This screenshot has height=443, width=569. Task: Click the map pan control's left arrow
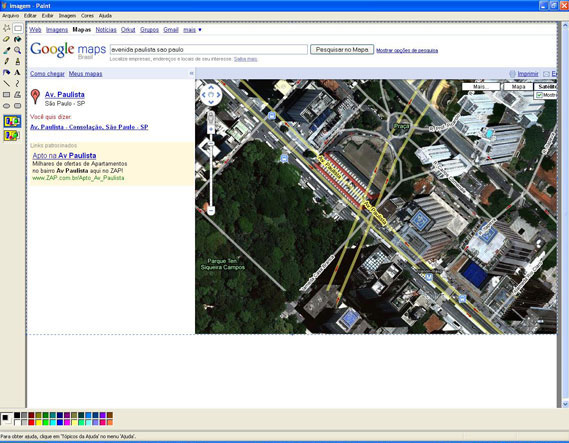click(x=204, y=95)
